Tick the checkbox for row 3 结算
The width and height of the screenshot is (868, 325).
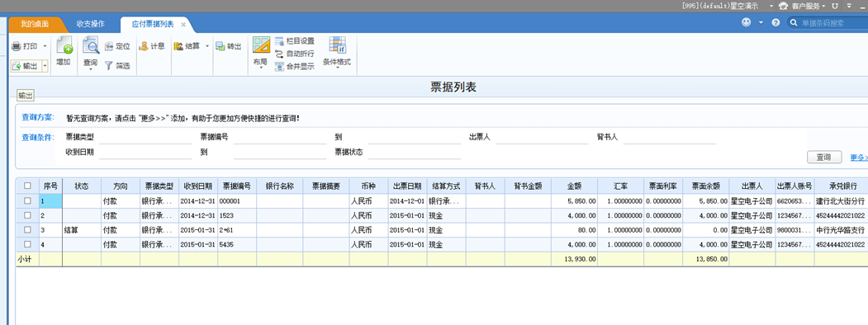[27, 230]
